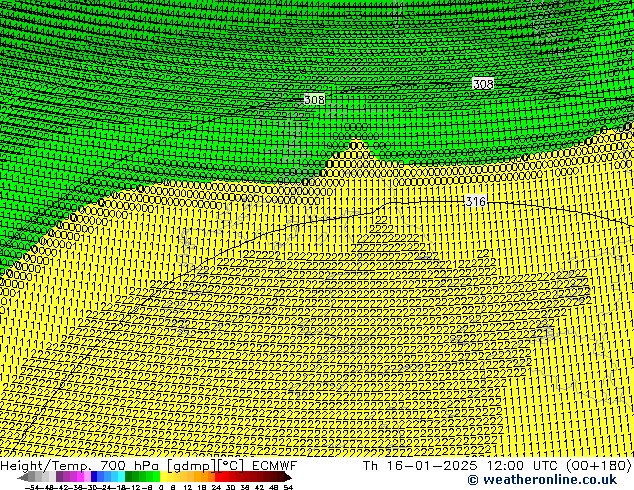Click the 308 label near the map center
This screenshot has width=634, height=490.
314,99
